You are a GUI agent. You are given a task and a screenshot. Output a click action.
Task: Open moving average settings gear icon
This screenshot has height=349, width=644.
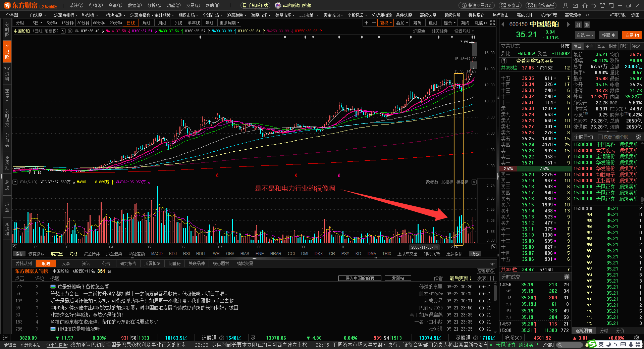[x=70, y=31]
